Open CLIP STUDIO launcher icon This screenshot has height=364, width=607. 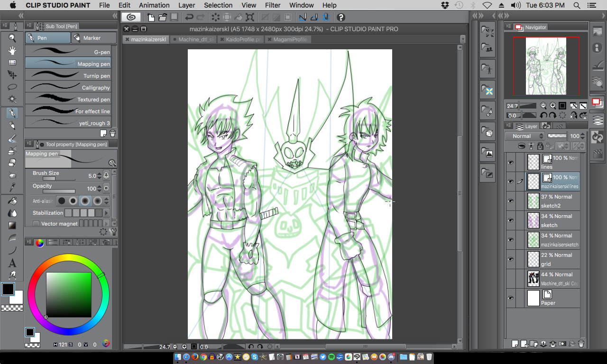(x=131, y=17)
